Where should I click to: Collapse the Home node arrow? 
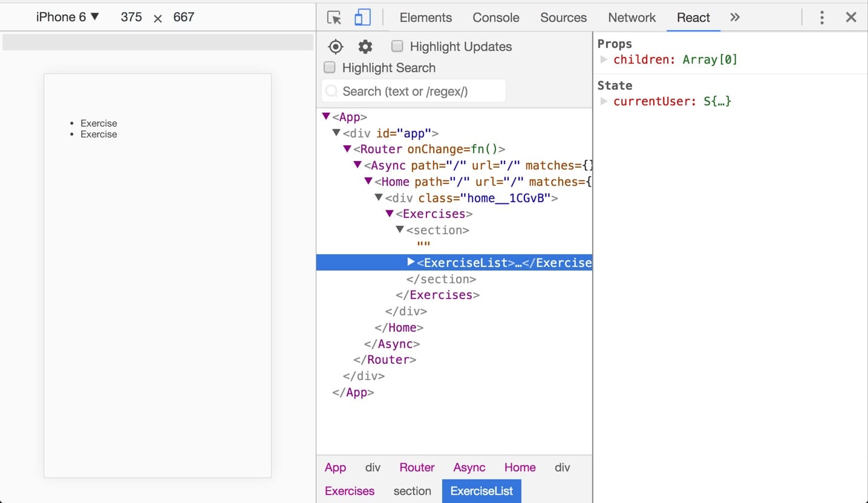click(x=368, y=181)
